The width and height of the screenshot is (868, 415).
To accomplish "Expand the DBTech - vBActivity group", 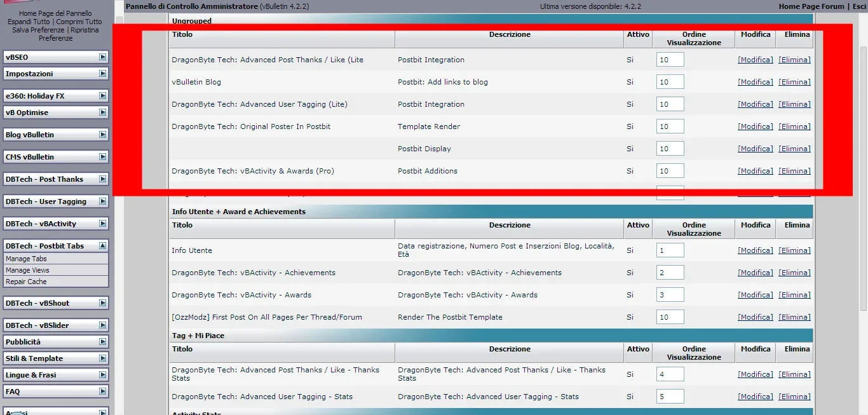I will pos(102,224).
